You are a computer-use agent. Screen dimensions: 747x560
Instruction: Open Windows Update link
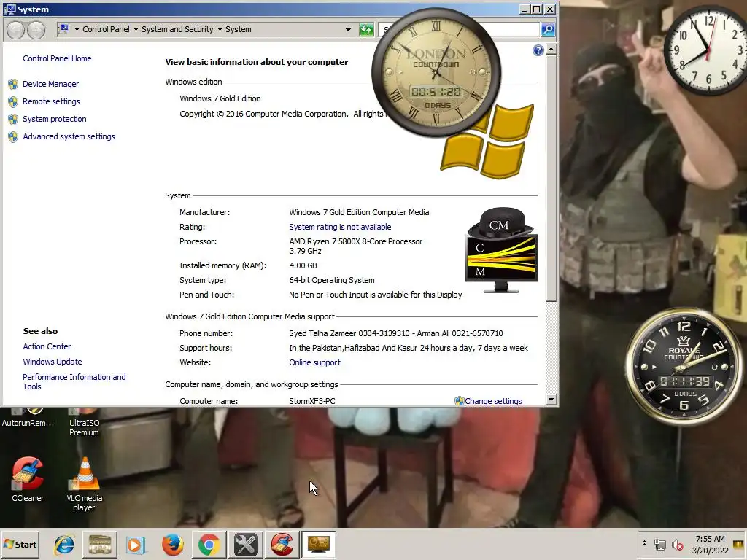[52, 362]
